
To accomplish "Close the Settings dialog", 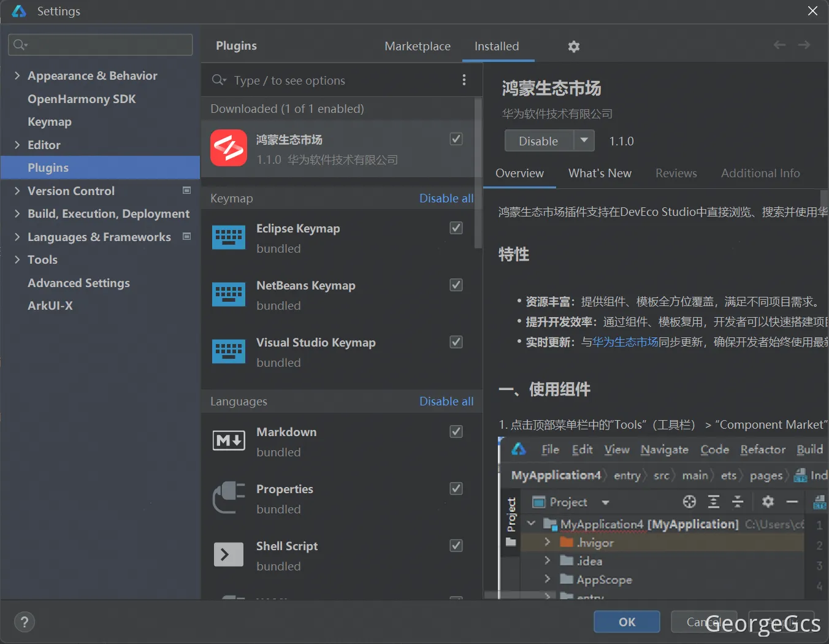I will [812, 11].
